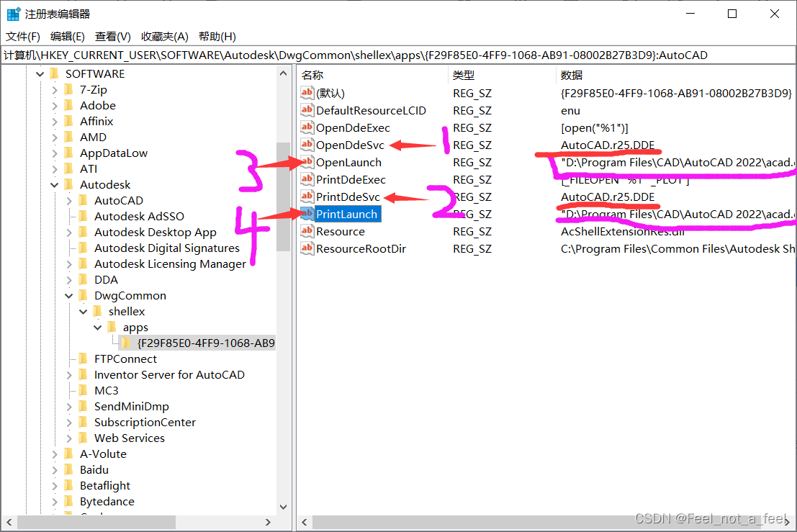Maximize the 注册表编辑器 window
This screenshot has width=797, height=532.
[732, 14]
